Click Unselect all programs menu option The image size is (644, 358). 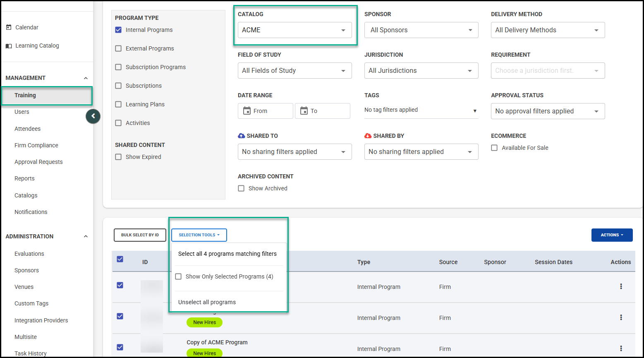click(207, 302)
